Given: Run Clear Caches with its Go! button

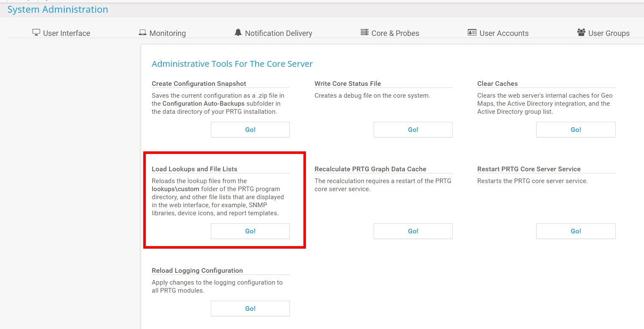Looking at the screenshot, I should point(576,130).
